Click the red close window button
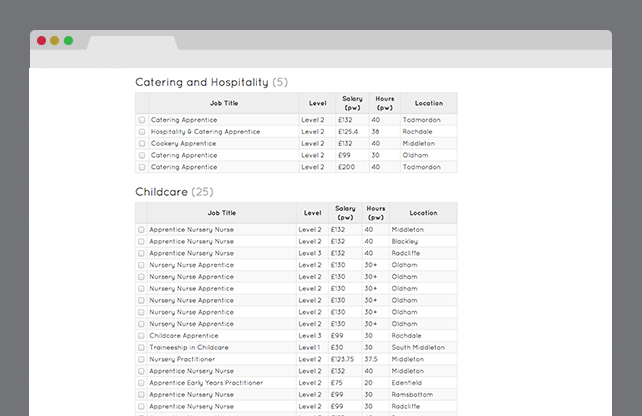642x416 pixels. 42,41
